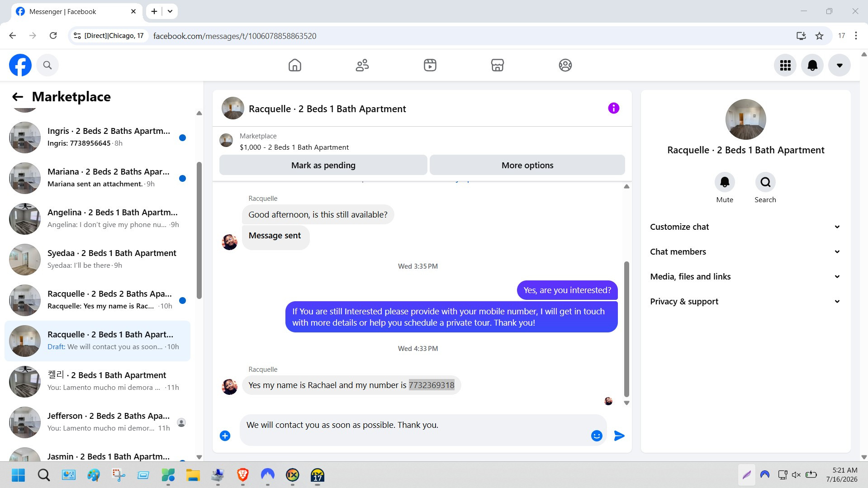Open Syedaa 2 Beds 1 Bath conversation
The image size is (868, 488).
[x=97, y=260]
